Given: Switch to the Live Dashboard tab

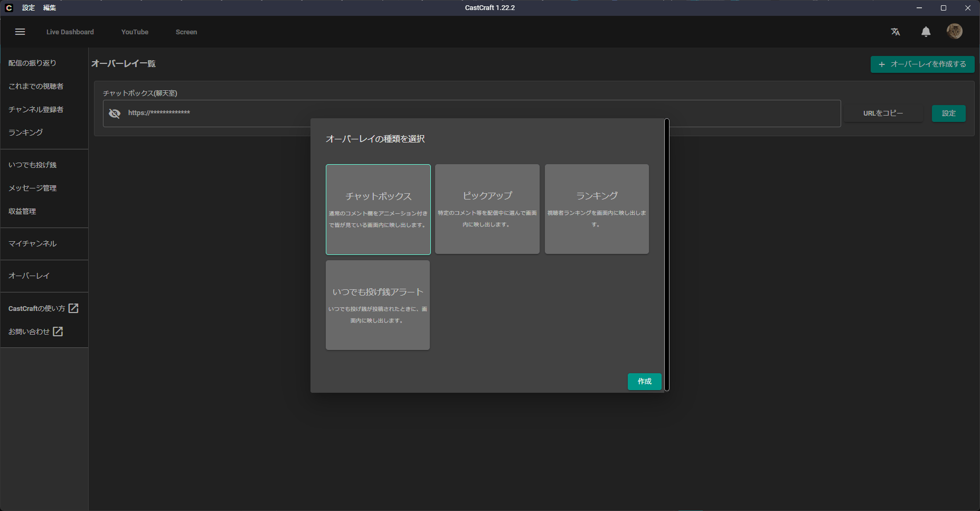Looking at the screenshot, I should (x=70, y=32).
